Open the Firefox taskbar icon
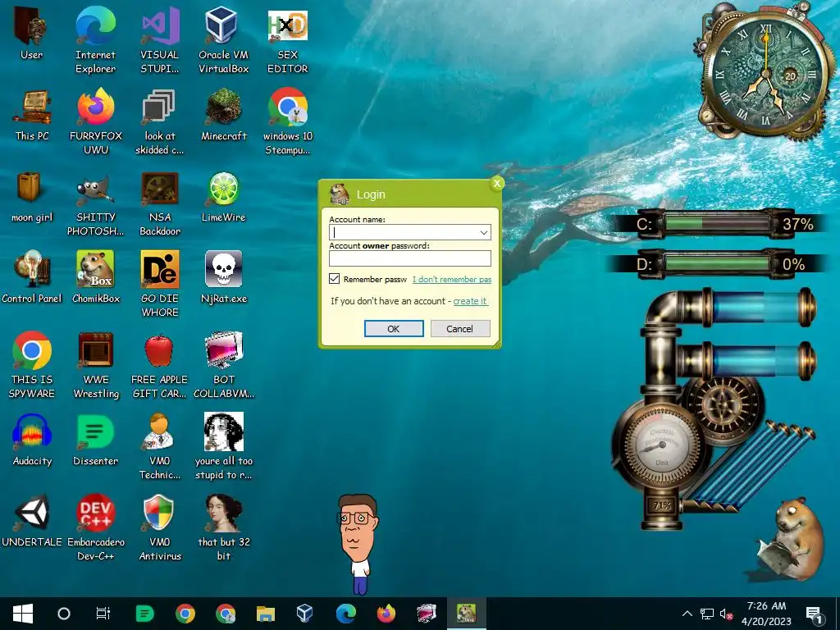 386,614
